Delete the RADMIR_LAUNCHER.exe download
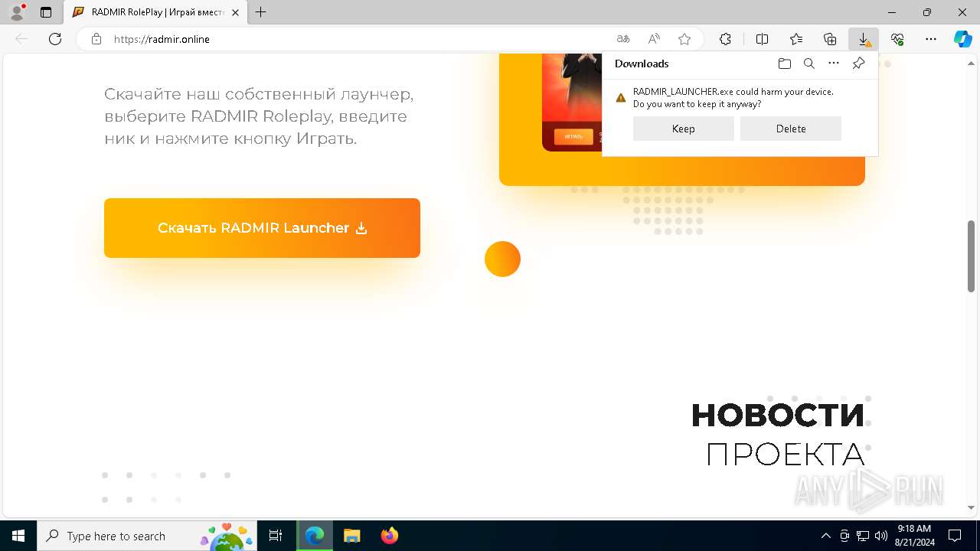 [791, 129]
